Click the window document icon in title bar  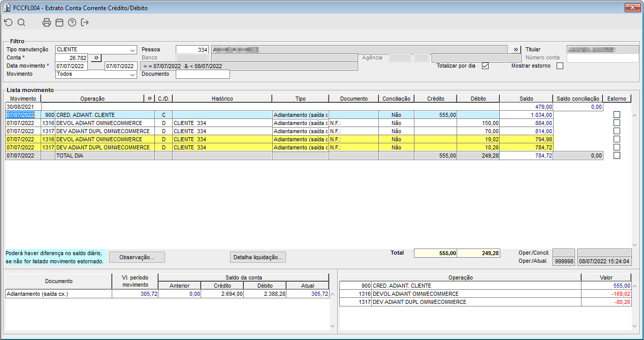point(7,7)
